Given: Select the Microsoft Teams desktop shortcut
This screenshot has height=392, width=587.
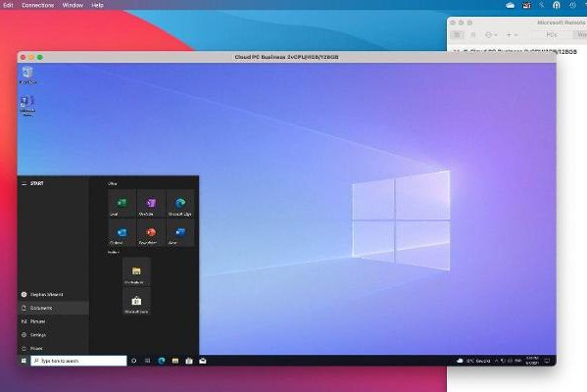Looking at the screenshot, I should tap(27, 106).
